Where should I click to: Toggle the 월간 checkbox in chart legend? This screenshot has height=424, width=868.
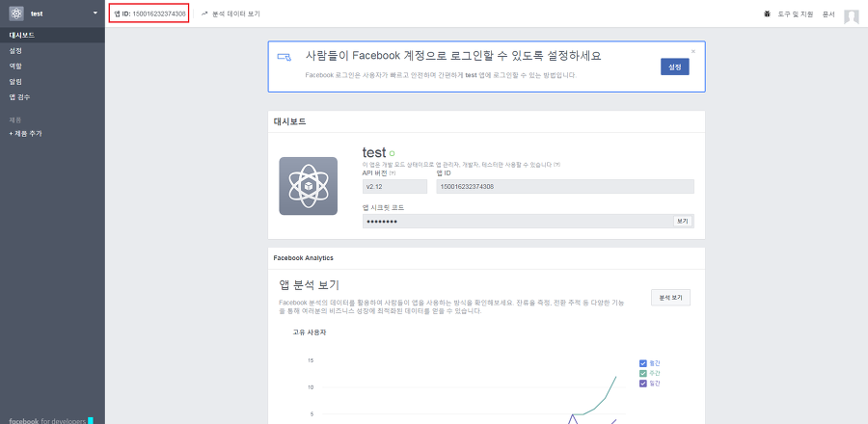click(642, 363)
